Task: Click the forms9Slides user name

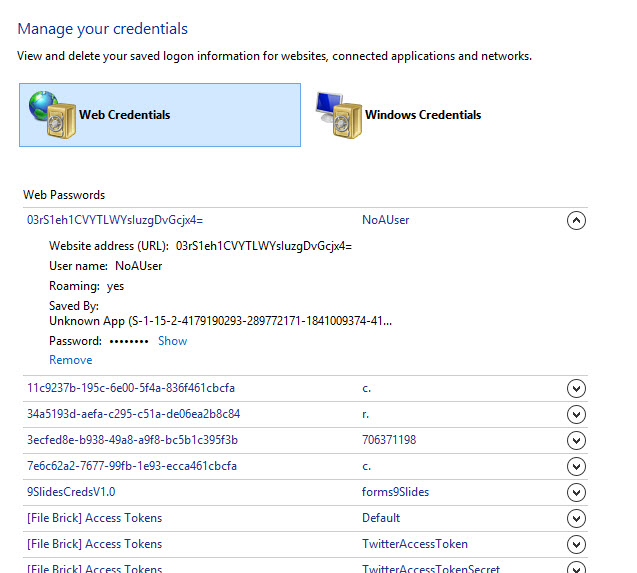Action: pos(395,492)
